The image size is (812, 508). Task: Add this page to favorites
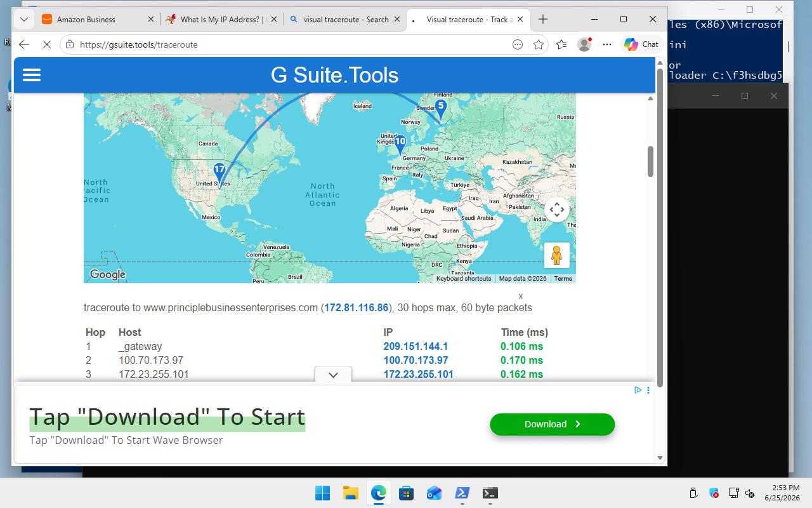tap(539, 44)
